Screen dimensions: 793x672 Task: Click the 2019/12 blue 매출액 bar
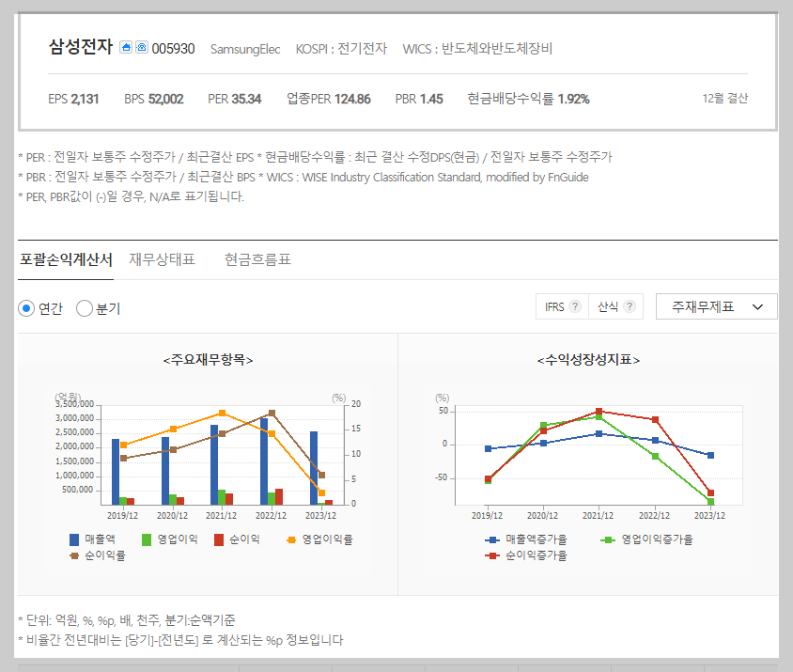(116, 472)
